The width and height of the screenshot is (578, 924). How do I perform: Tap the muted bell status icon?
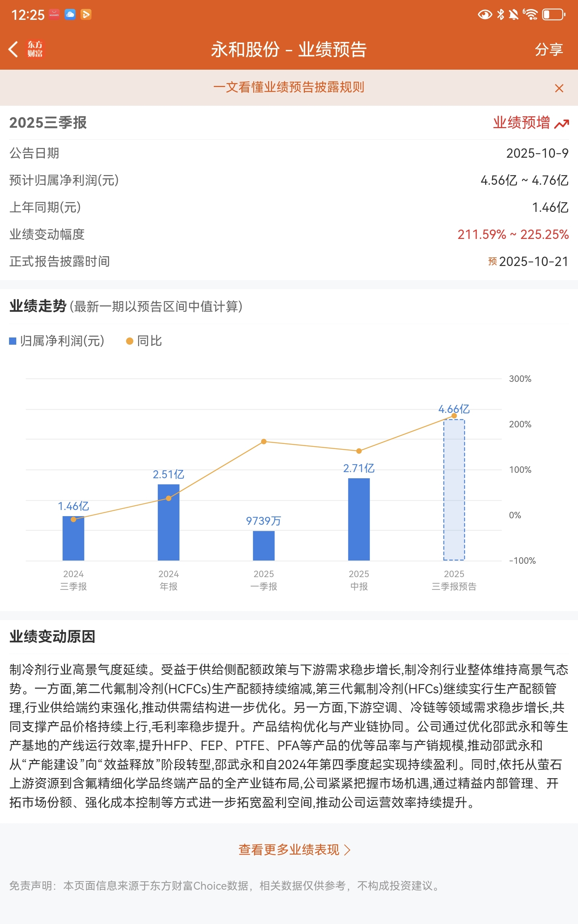click(514, 14)
